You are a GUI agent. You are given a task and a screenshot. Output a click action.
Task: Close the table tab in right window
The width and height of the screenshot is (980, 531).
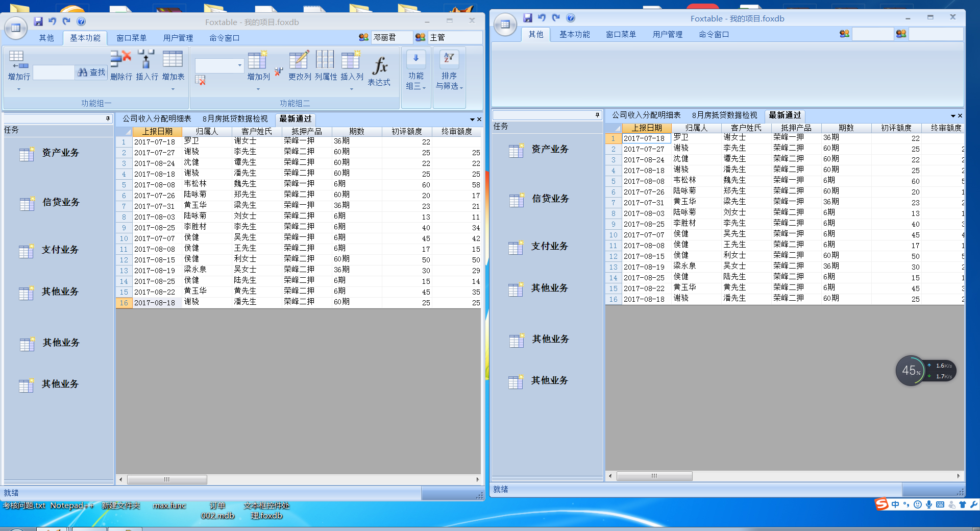pos(960,116)
